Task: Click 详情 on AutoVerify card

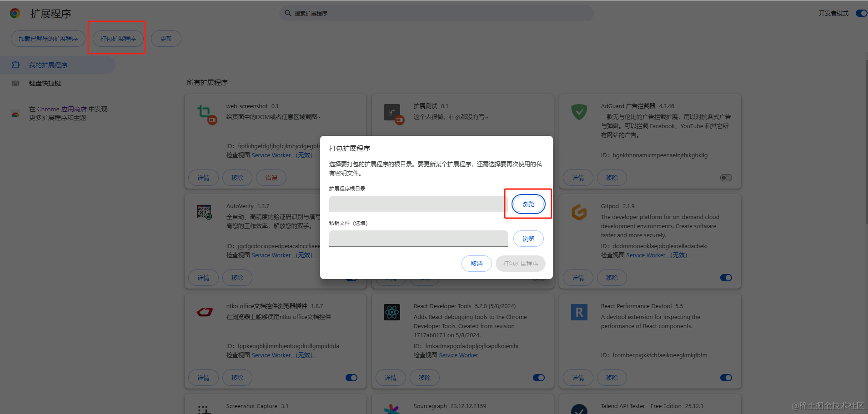Action: (204, 278)
